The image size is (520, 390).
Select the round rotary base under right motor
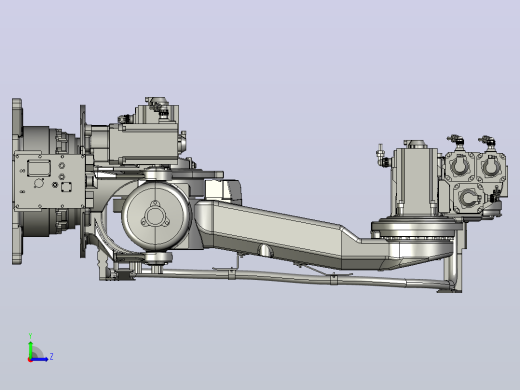[x=417, y=230]
